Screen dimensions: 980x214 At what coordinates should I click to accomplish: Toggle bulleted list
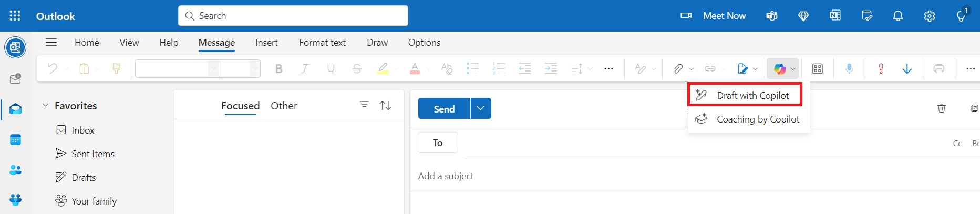pyautogui.click(x=472, y=68)
